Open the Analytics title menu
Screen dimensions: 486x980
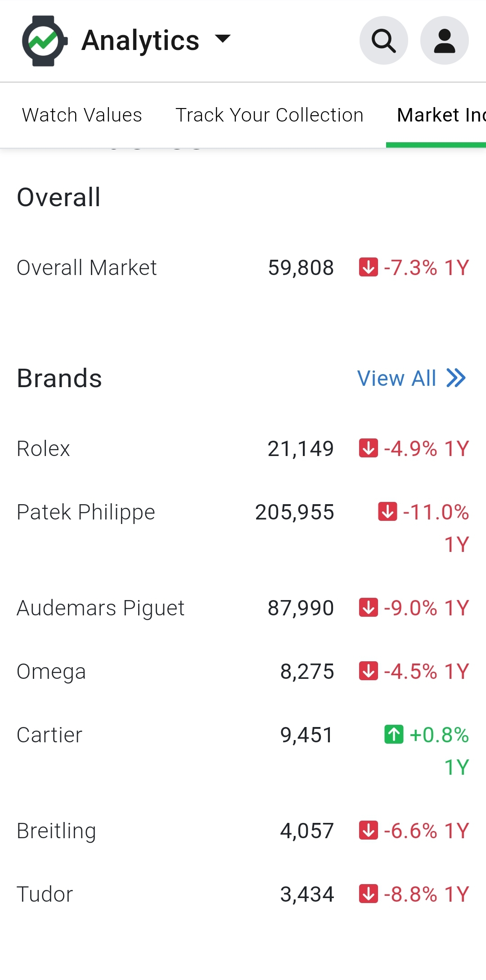click(140, 41)
